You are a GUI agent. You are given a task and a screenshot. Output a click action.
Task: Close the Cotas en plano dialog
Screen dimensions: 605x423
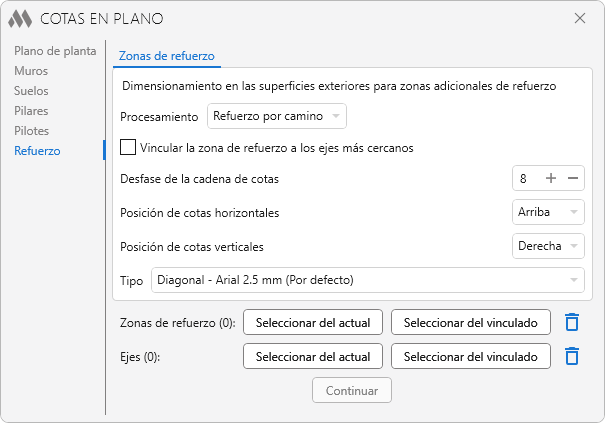(580, 18)
